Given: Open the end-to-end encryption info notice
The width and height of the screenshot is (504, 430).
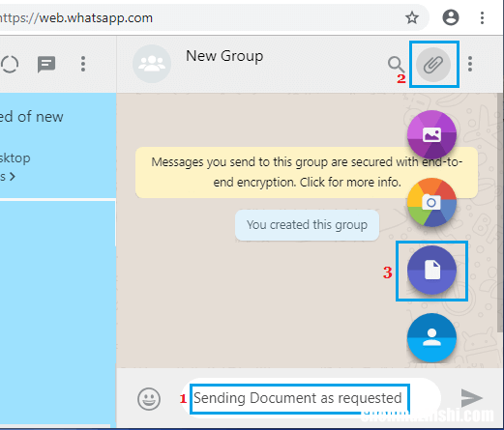Looking at the screenshot, I should (x=307, y=172).
